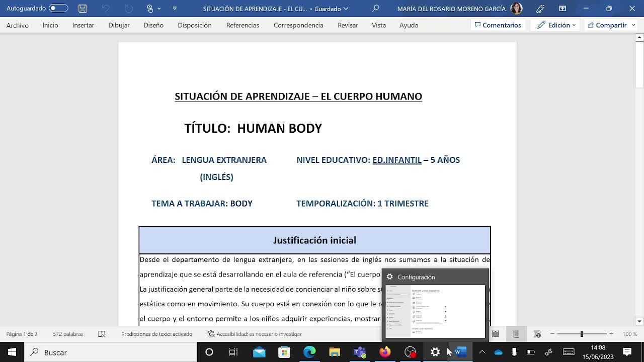Expand the Edición mode dropdown
644x362 pixels.
coord(556,25)
